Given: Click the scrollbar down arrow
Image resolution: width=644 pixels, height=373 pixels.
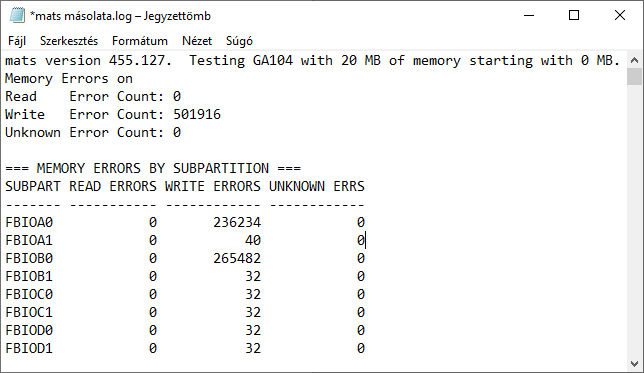Looking at the screenshot, I should (634, 364).
